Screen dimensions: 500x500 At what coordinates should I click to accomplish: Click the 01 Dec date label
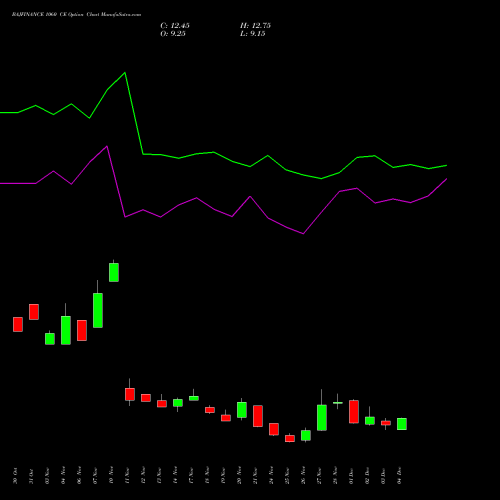pos(351,476)
